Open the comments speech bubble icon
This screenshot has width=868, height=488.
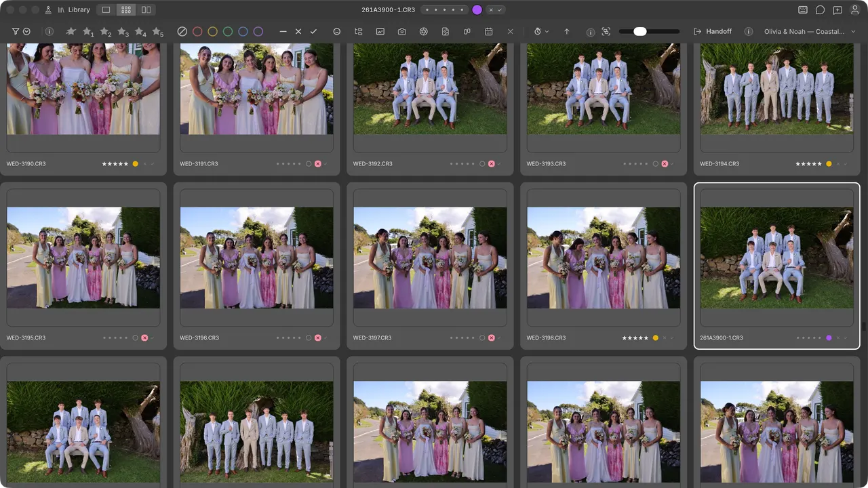click(821, 10)
